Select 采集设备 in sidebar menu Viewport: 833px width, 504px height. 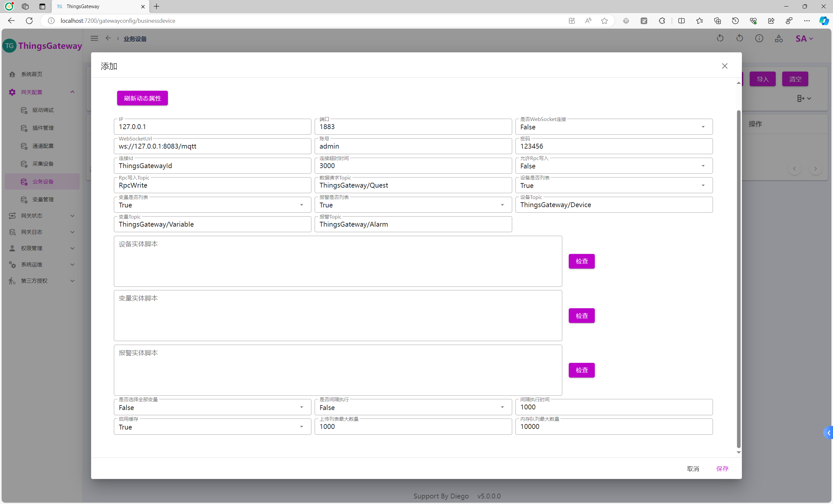[x=43, y=164]
